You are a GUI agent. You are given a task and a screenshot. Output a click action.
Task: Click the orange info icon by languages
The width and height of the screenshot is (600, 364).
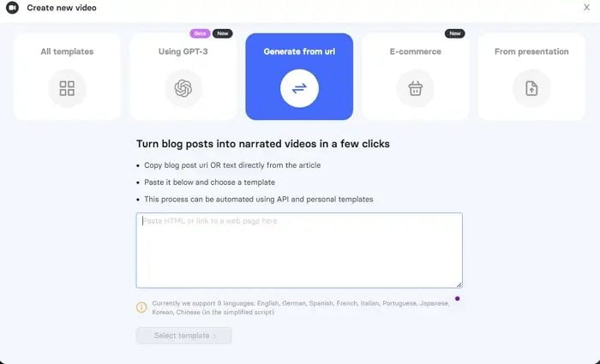coord(141,307)
